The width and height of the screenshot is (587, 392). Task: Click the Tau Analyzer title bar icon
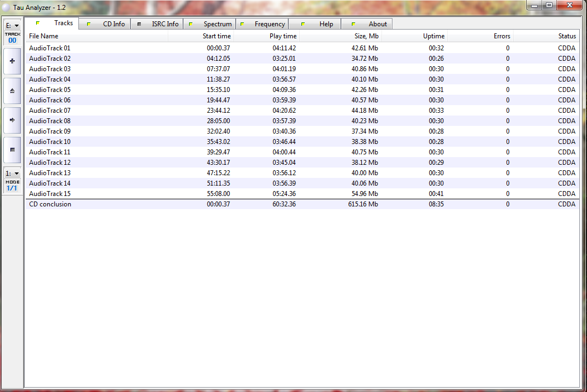pos(6,5)
